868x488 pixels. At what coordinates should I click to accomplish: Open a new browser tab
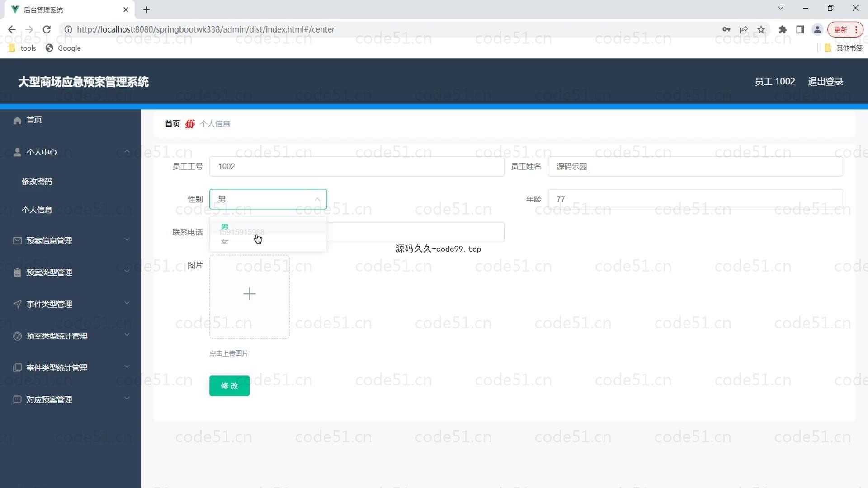[x=146, y=9]
